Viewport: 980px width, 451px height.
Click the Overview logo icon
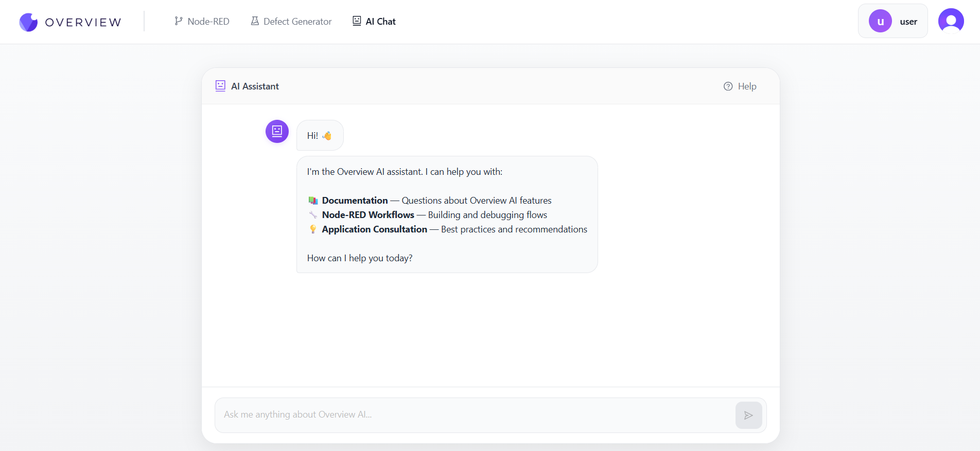point(28,22)
